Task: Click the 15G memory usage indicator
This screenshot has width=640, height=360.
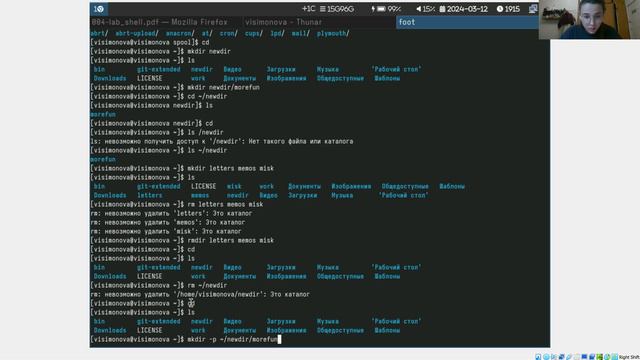Action: (337, 9)
